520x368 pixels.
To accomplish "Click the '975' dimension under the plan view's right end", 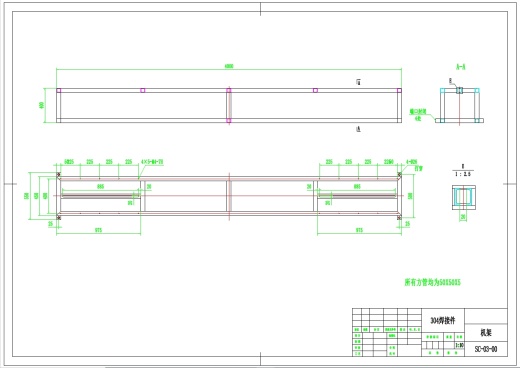I will [x=359, y=230].
